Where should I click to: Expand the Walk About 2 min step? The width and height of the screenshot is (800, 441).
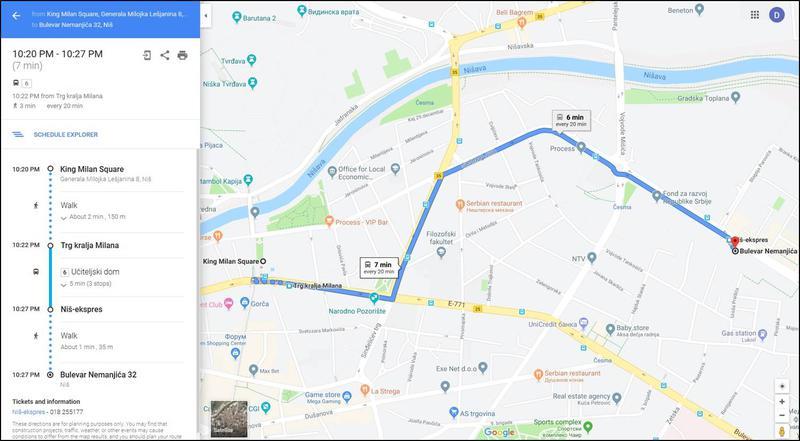(93, 217)
